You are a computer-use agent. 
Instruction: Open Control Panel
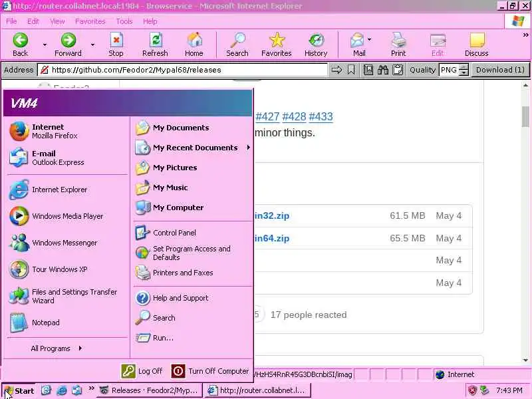tap(192, 233)
